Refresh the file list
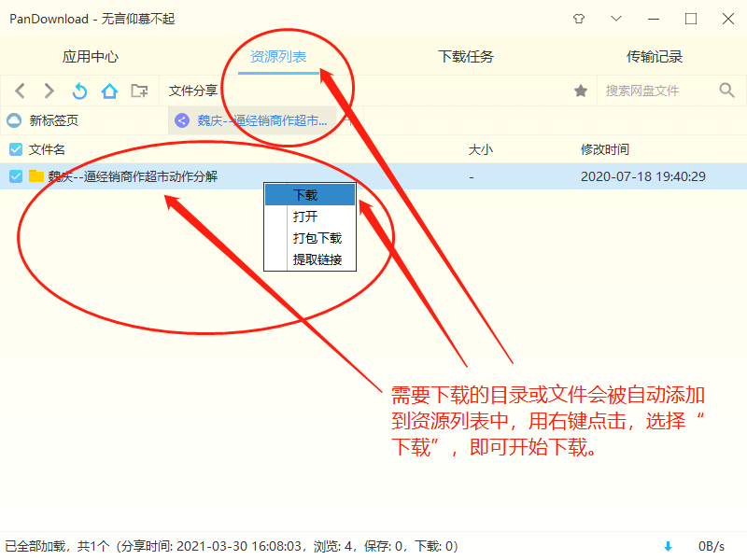Viewport: 747px width, 560px height. tap(79, 91)
